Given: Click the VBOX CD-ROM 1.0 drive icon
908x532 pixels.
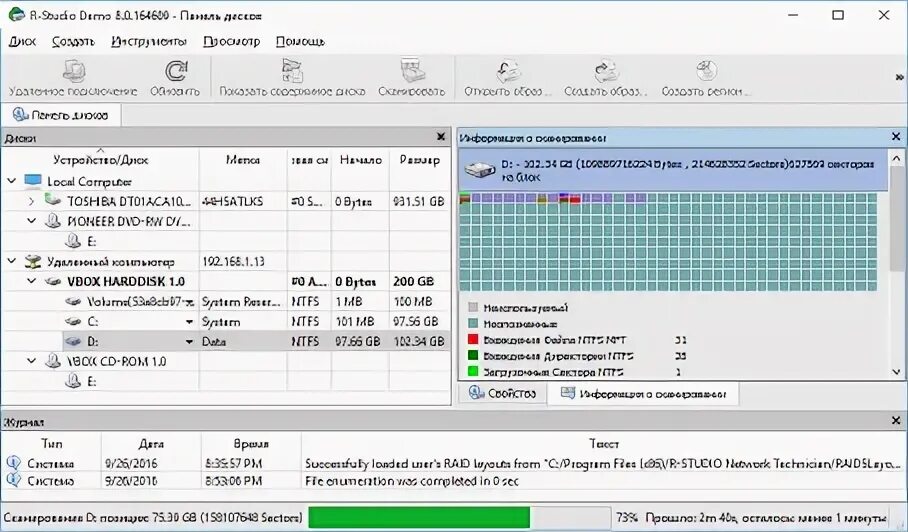Looking at the screenshot, I should pos(53,361).
